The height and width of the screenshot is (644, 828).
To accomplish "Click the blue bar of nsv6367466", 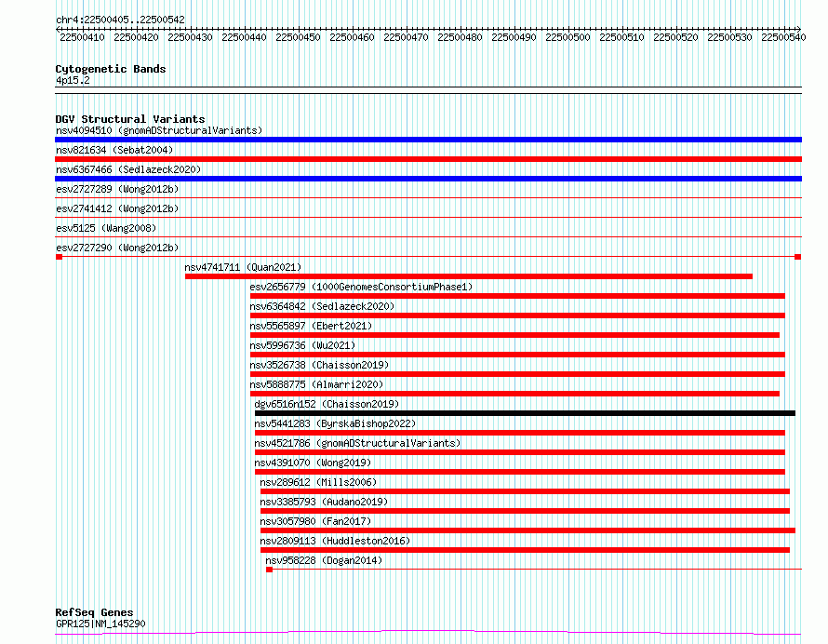I will tap(428, 179).
